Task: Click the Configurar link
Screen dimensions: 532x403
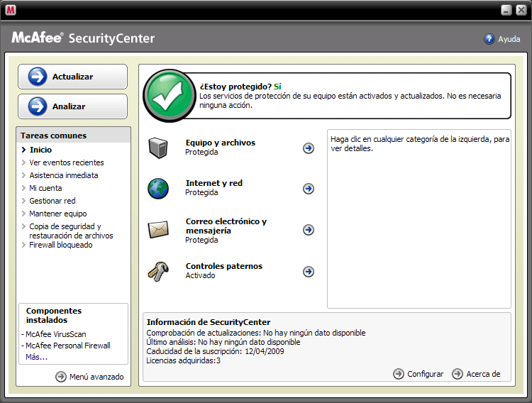Action: coord(424,374)
